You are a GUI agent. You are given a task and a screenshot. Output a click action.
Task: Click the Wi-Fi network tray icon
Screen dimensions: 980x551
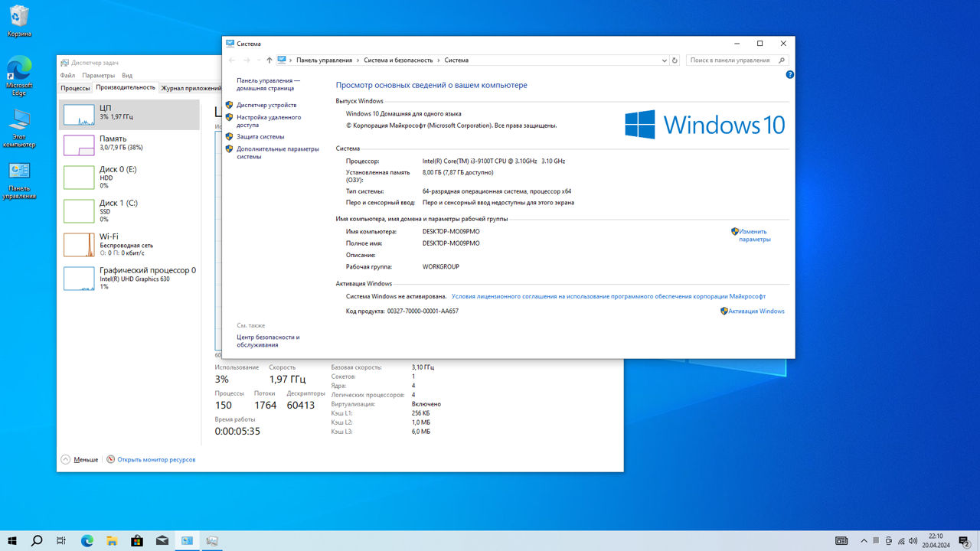pyautogui.click(x=901, y=541)
